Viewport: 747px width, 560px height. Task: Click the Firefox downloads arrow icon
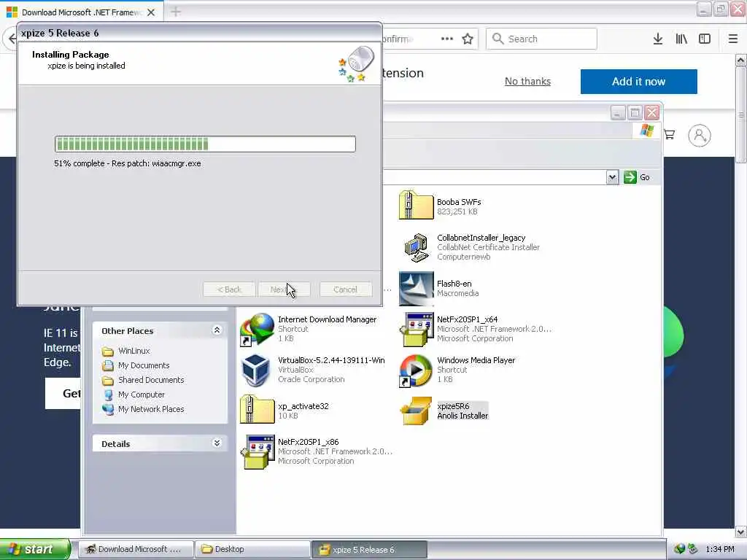coord(658,39)
